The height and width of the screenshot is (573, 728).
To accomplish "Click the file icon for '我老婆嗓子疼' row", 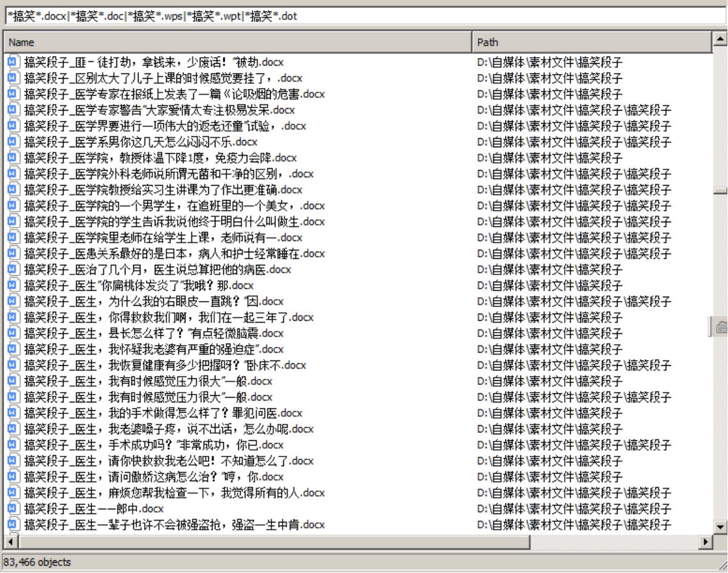I will 13,429.
